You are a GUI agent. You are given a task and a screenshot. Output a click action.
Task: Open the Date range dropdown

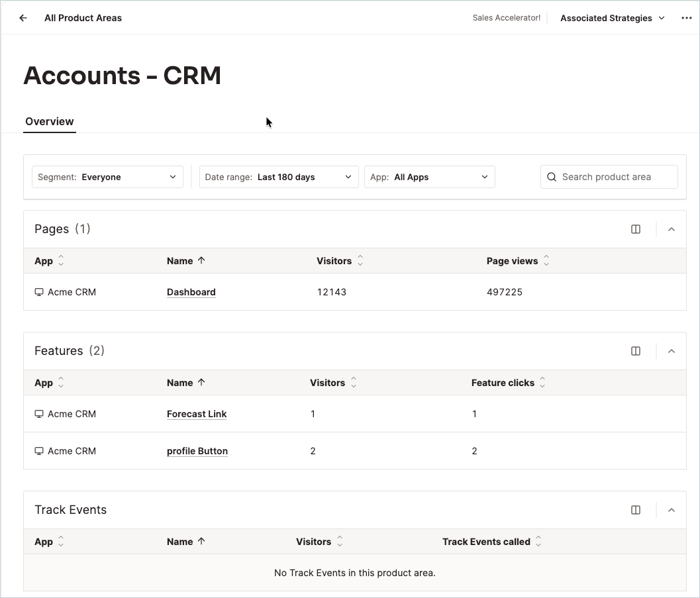click(279, 177)
